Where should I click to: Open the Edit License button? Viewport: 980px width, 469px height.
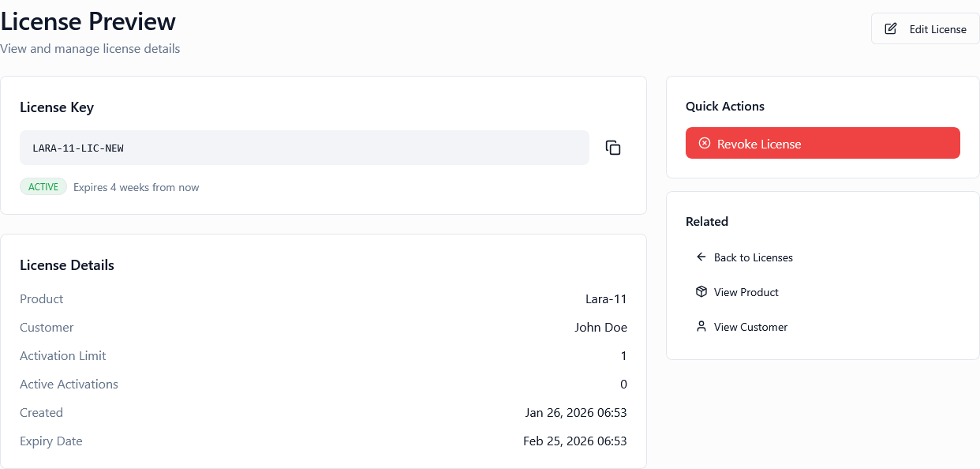pyautogui.click(x=925, y=28)
